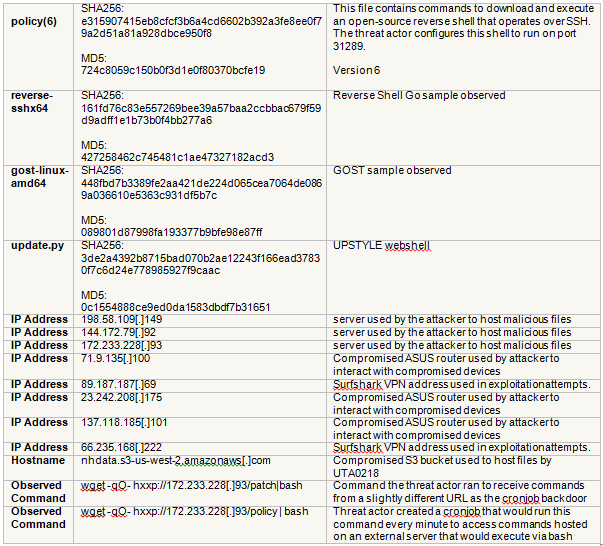Click the 'Version 6' text
Screen dimensions: 603x546
[357, 70]
